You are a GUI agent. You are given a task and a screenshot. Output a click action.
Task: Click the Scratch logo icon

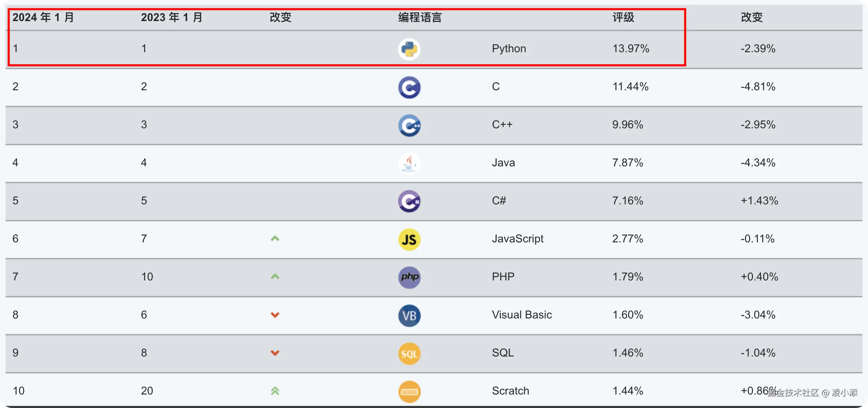[409, 391]
